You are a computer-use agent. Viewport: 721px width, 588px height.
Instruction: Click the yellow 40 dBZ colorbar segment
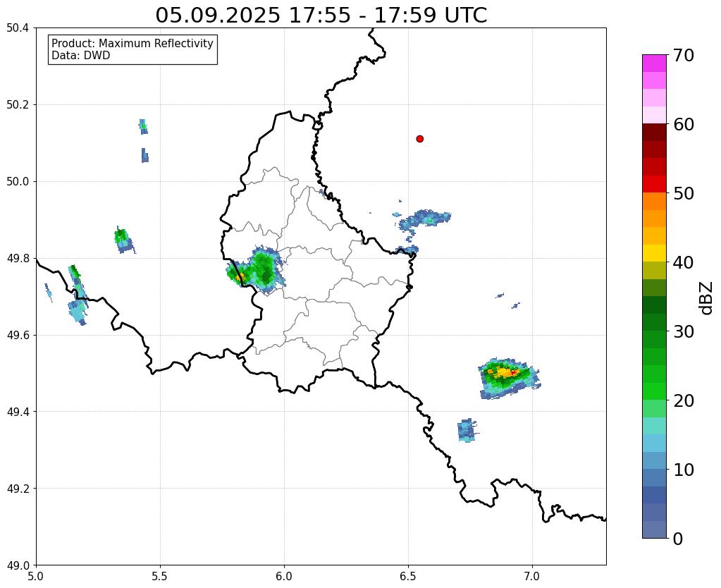coord(654,253)
